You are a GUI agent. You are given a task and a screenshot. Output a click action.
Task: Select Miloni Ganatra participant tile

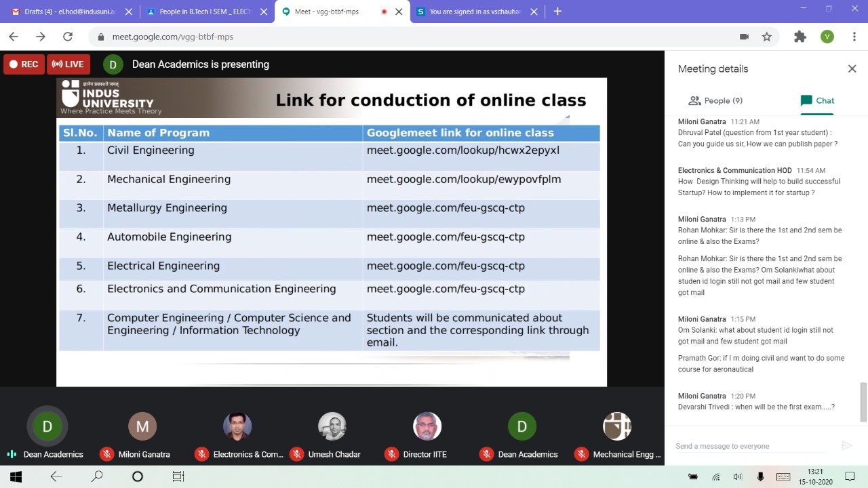click(142, 427)
